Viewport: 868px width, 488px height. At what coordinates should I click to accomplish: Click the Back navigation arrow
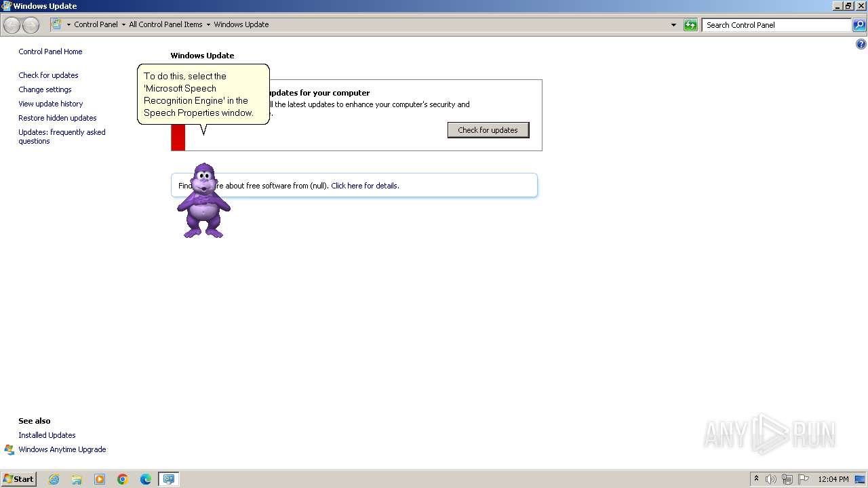pyautogui.click(x=12, y=25)
